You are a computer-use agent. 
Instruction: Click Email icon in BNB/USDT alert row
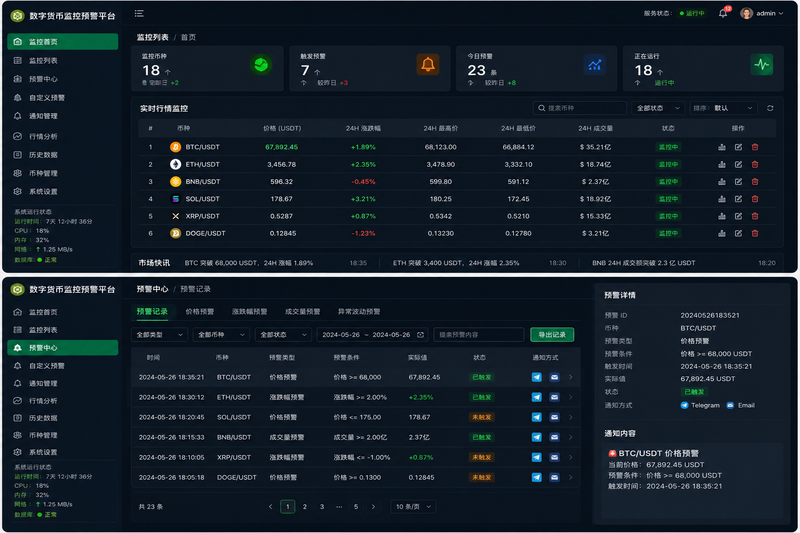[x=554, y=437]
